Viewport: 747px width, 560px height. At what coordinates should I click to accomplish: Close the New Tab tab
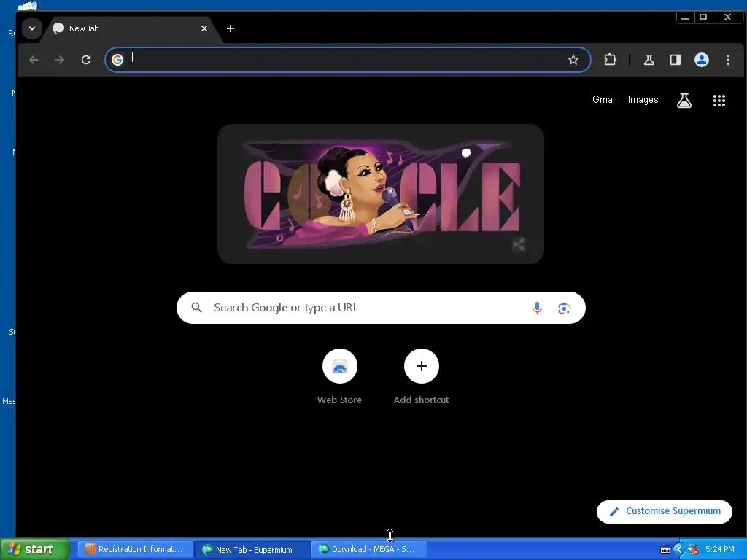point(204,28)
